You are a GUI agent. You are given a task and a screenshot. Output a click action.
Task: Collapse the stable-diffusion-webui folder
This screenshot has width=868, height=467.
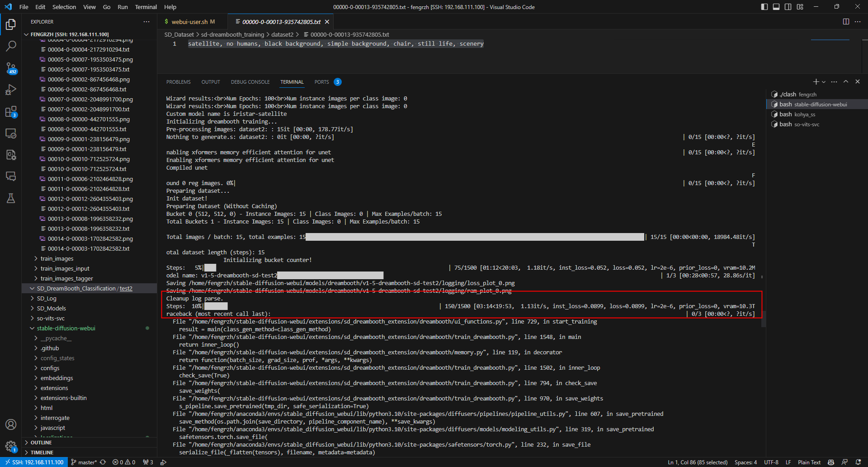pyautogui.click(x=68, y=328)
